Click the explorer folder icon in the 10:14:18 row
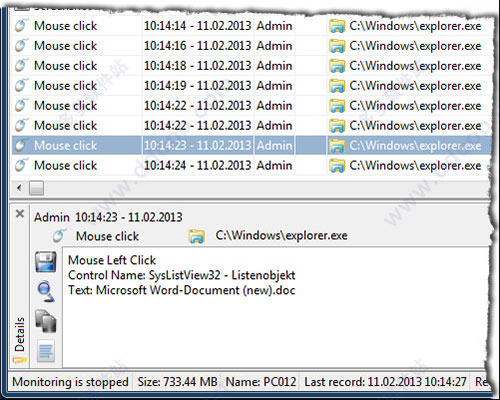This screenshot has width=500, height=400. 337,66
